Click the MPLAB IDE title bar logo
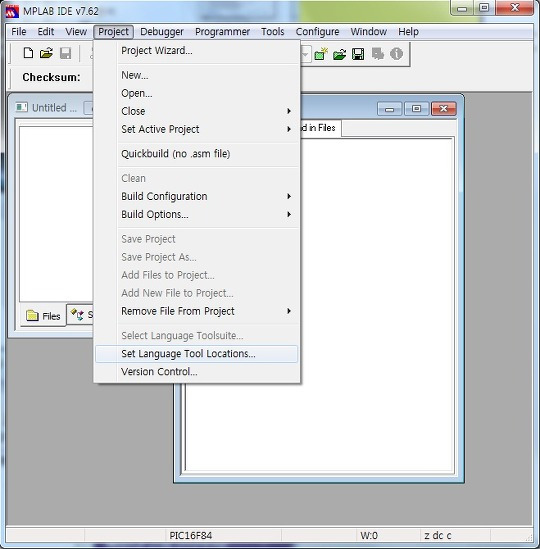This screenshot has width=540, height=549. (x=12, y=11)
